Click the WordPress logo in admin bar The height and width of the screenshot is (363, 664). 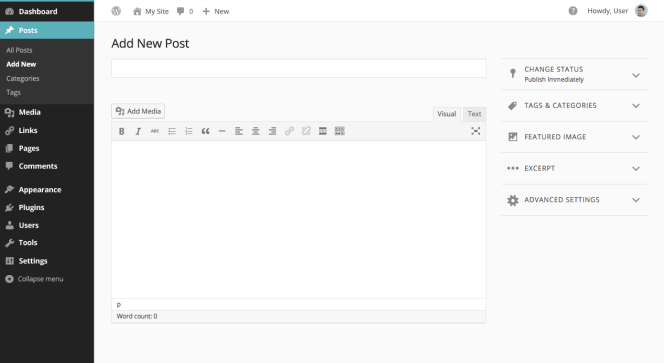[x=116, y=11]
